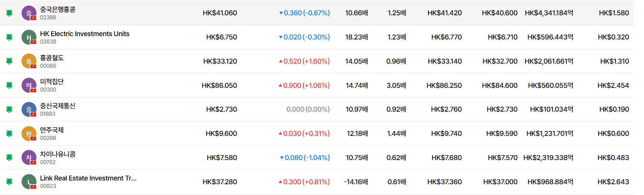
Task: Open HK Electric Investments Units stock page
Action: coord(85,34)
